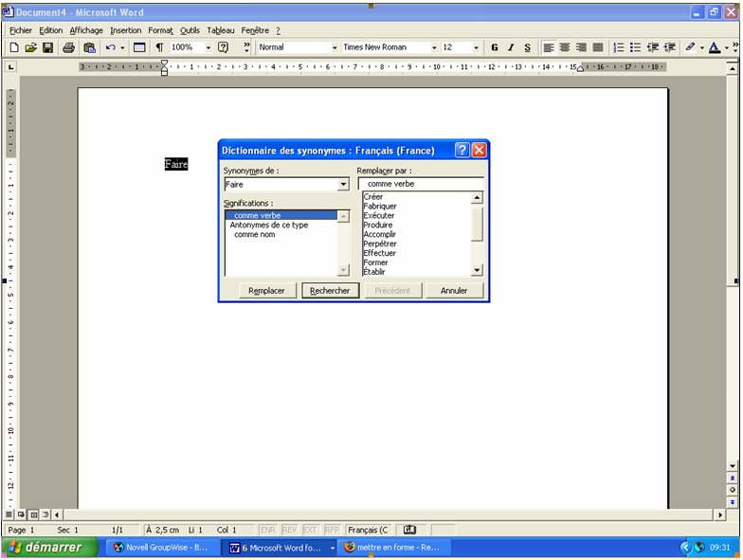Click the numbered list icon
The image size is (743, 560).
pos(619,47)
